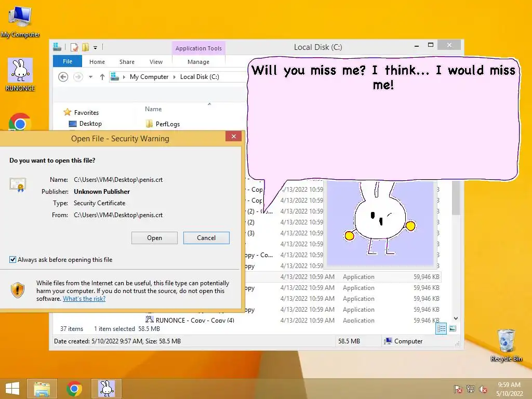Image resolution: width=532 pixels, height=399 pixels.
Task: Click the arrow before My Computer breadcrumb
Action: [124, 77]
